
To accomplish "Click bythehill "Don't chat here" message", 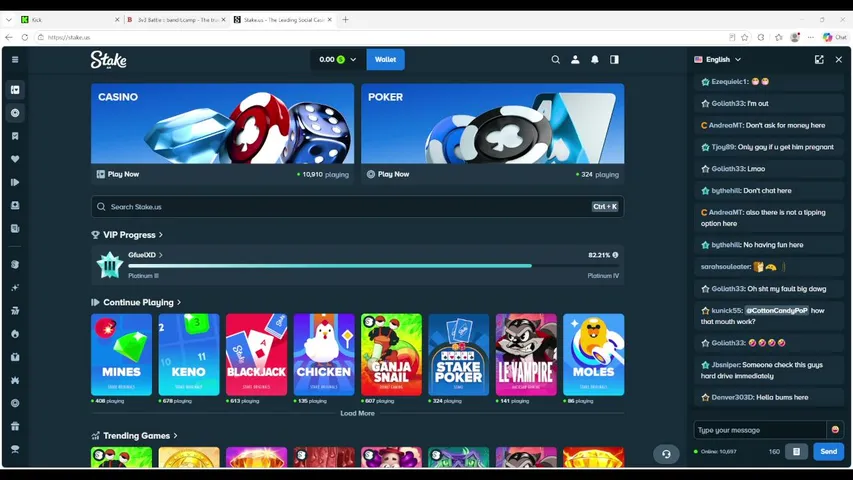I will click(769, 190).
